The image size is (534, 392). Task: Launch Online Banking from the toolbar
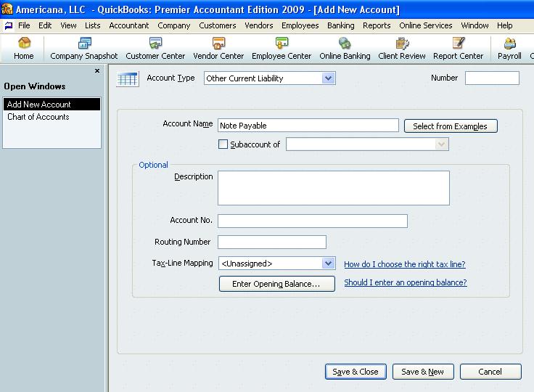pyautogui.click(x=345, y=49)
